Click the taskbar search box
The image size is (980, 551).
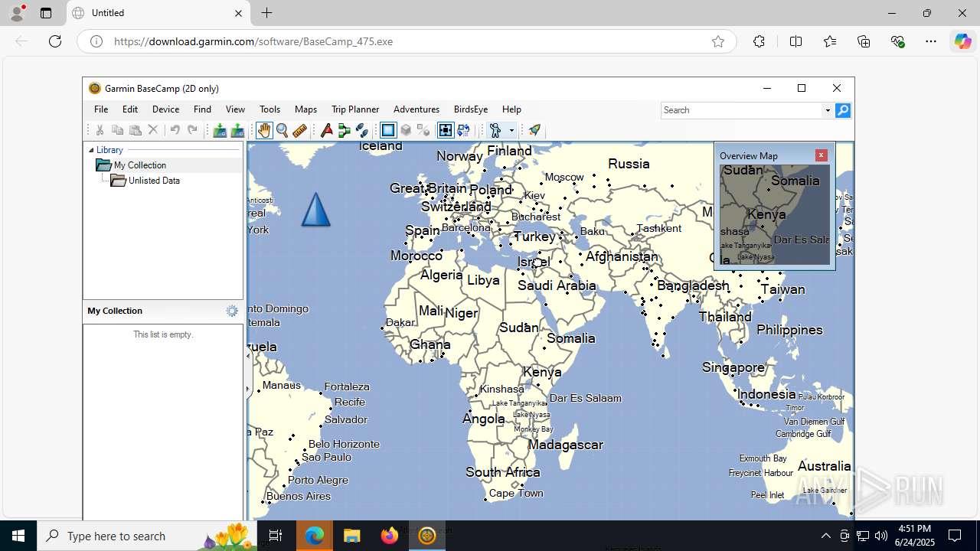pyautogui.click(x=145, y=536)
